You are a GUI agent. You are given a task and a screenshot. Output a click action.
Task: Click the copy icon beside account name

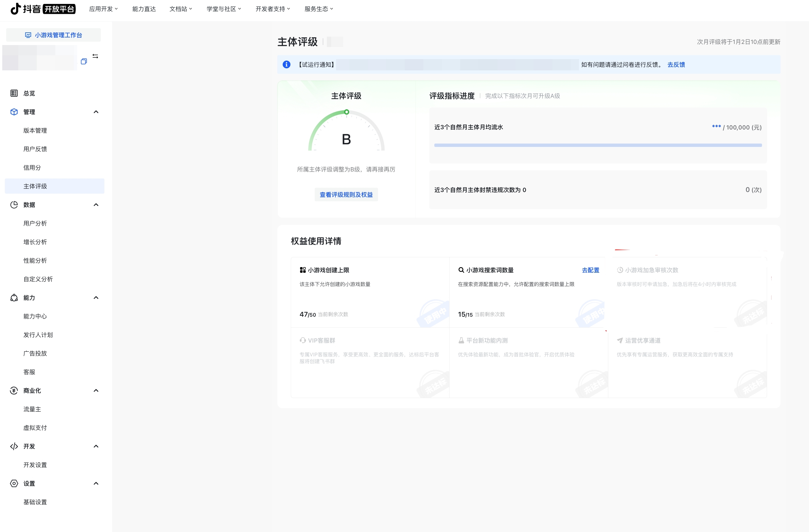(x=84, y=61)
